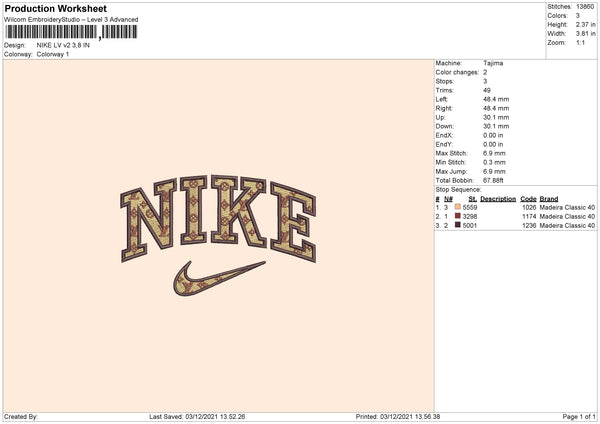
Task: Select the Zoom value 1:1
Action: [x=580, y=42]
